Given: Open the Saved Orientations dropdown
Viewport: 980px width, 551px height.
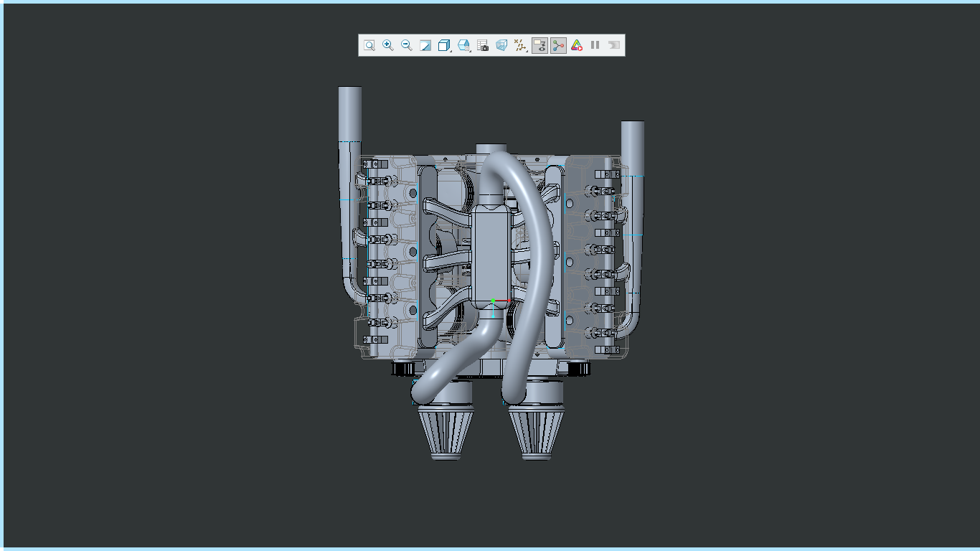Looking at the screenshot, I should pyautogui.click(x=464, y=45).
